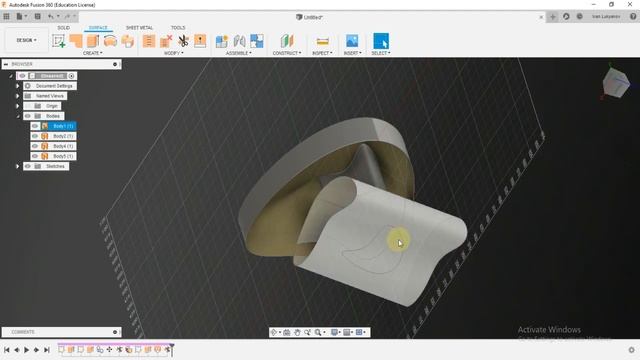Expand Named Views tree node
Screen dimensions: 640x360
pos(18,96)
